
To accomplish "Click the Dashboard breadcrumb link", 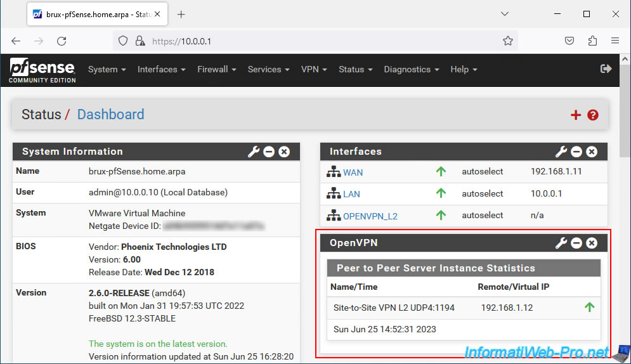I will (111, 115).
